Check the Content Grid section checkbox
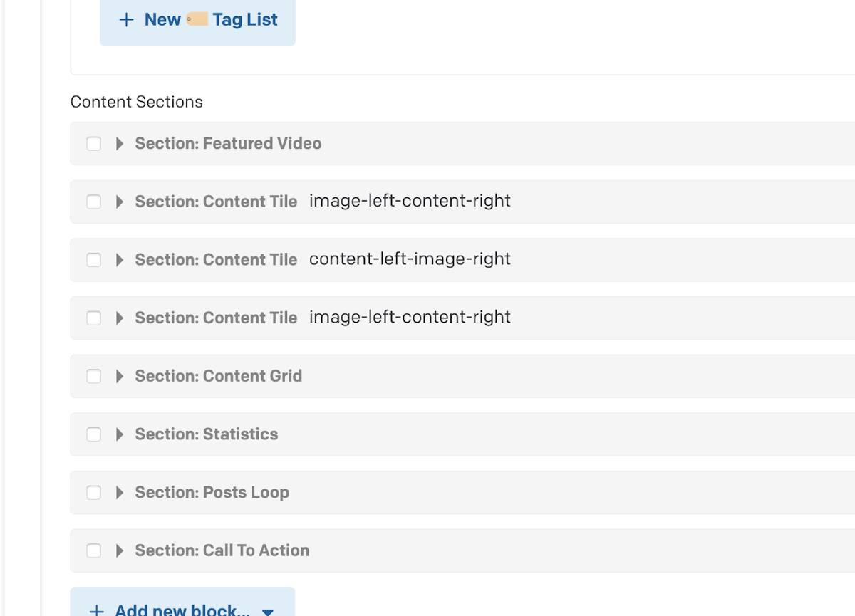This screenshot has width=855, height=616. (94, 376)
